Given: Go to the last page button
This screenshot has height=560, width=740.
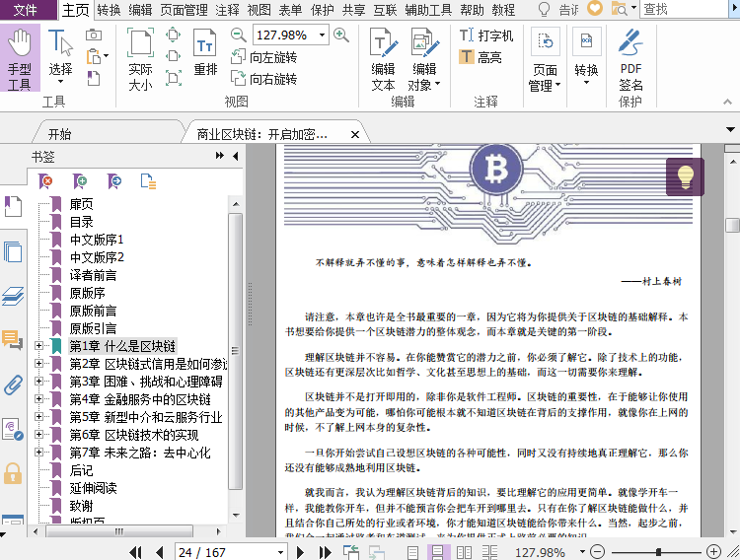Looking at the screenshot, I should 325,552.
